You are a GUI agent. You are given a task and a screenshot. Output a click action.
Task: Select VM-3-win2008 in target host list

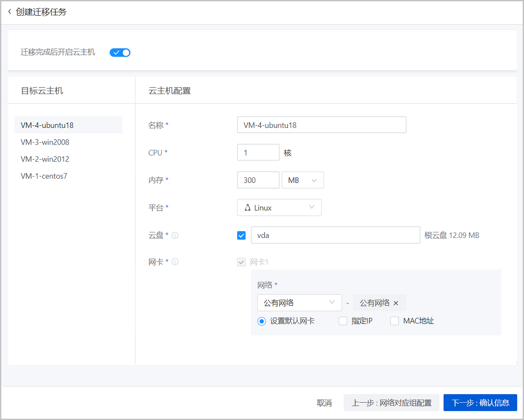(45, 142)
